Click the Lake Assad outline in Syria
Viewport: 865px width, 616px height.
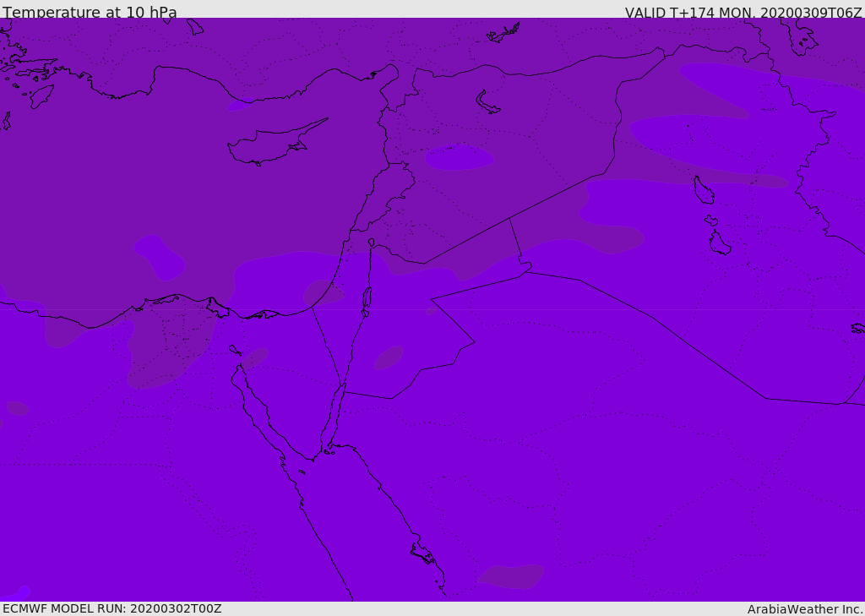click(487, 103)
